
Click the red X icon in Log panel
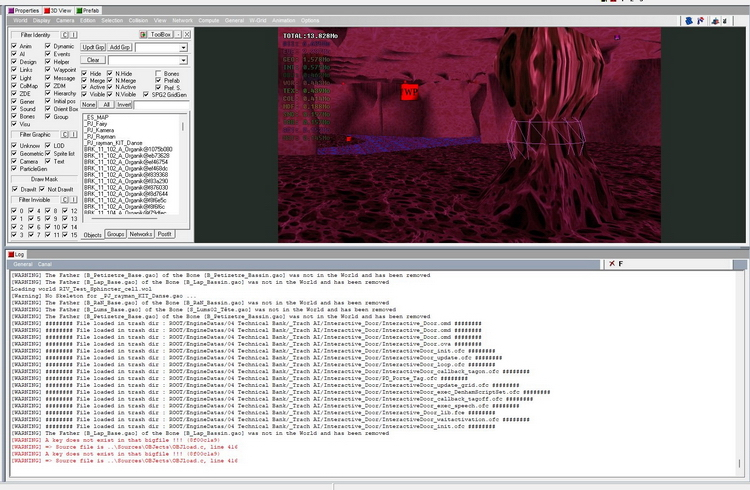(x=612, y=263)
